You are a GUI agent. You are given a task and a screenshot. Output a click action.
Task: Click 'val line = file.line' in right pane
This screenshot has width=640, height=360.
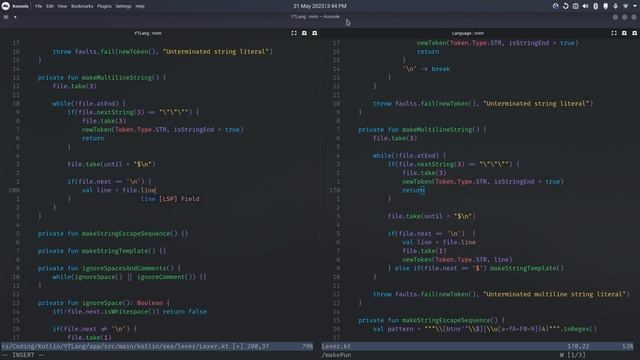pyautogui.click(x=439, y=242)
